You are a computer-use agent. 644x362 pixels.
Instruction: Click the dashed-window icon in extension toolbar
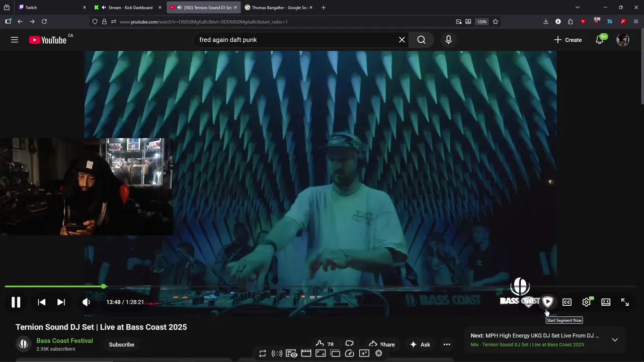pyautogui.click(x=335, y=353)
